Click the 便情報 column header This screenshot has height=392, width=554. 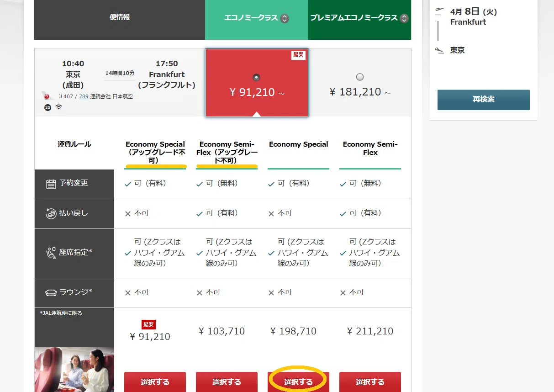pyautogui.click(x=120, y=20)
